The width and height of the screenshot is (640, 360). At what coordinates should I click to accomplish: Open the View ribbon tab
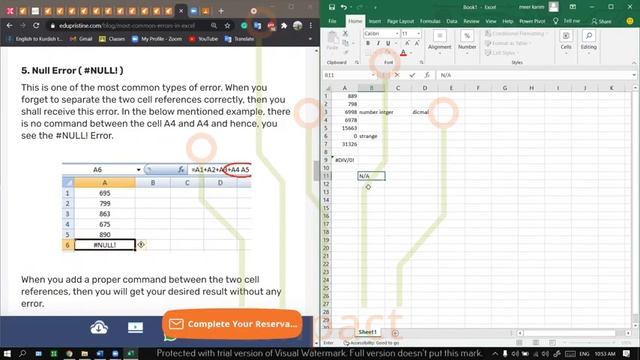[491, 21]
